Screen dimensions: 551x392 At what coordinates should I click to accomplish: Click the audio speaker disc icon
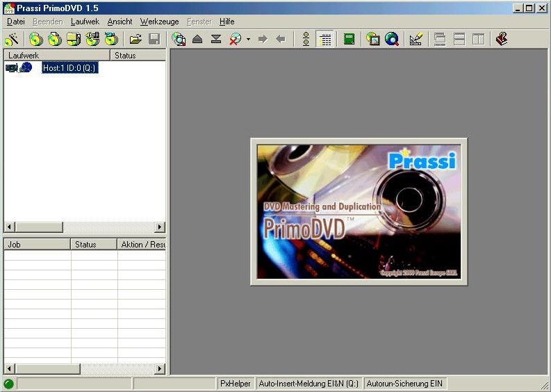pos(93,39)
